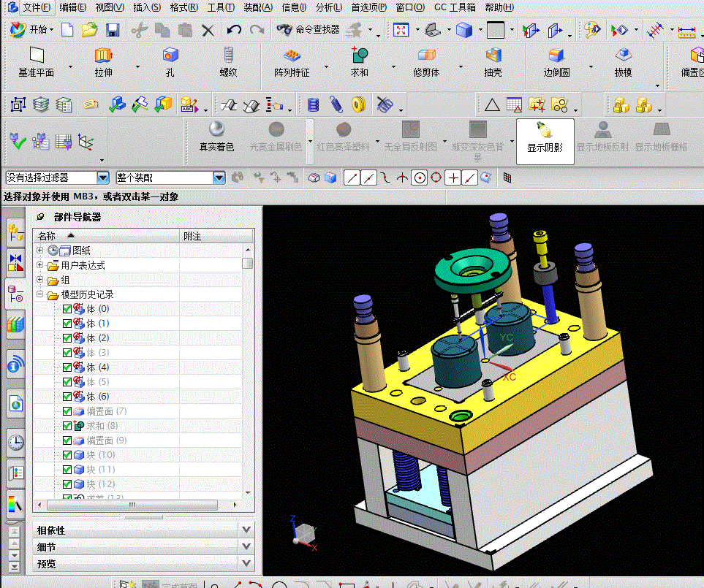Image resolution: width=704 pixels, height=588 pixels.
Task: Open the 整个装配 scope dropdown
Action: [219, 178]
